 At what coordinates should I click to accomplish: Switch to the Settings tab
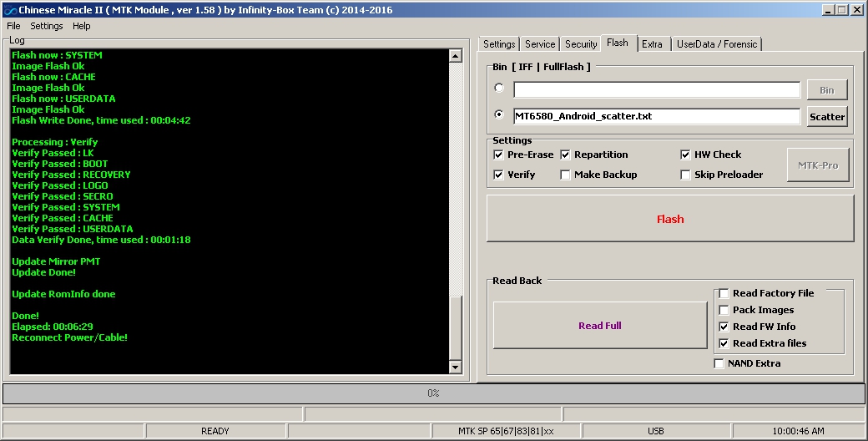coord(499,44)
